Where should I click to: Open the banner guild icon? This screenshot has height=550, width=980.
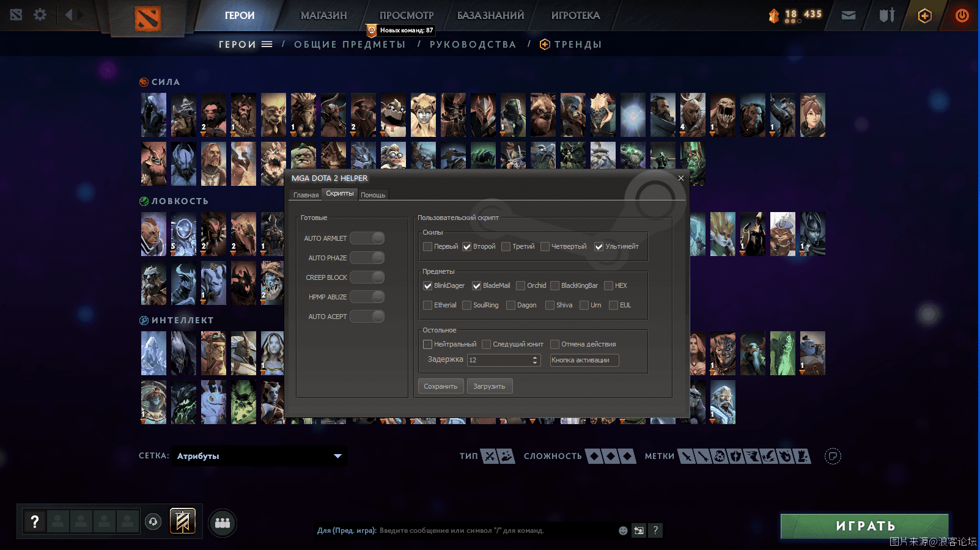[182, 521]
